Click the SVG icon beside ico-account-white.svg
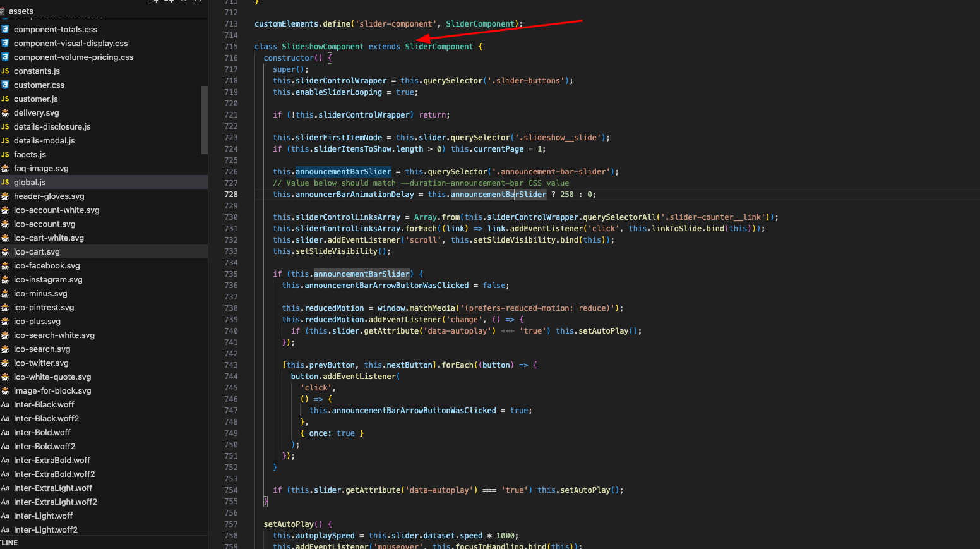 (5, 210)
